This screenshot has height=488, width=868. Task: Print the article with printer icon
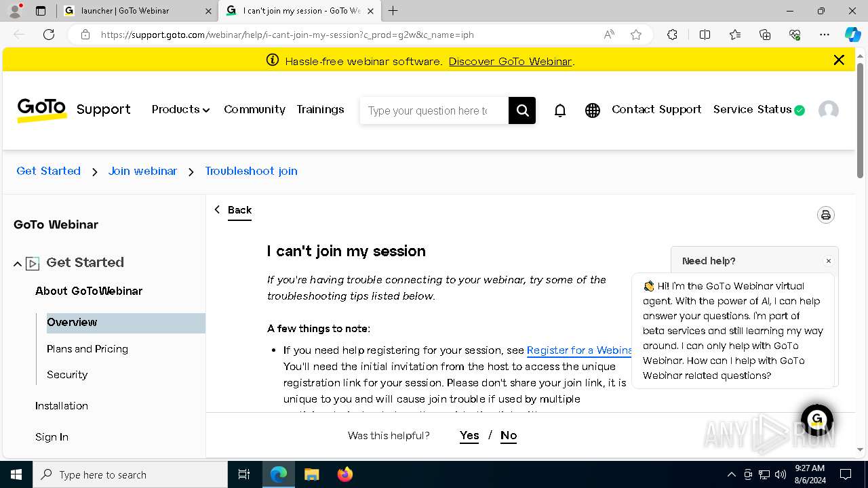826,215
